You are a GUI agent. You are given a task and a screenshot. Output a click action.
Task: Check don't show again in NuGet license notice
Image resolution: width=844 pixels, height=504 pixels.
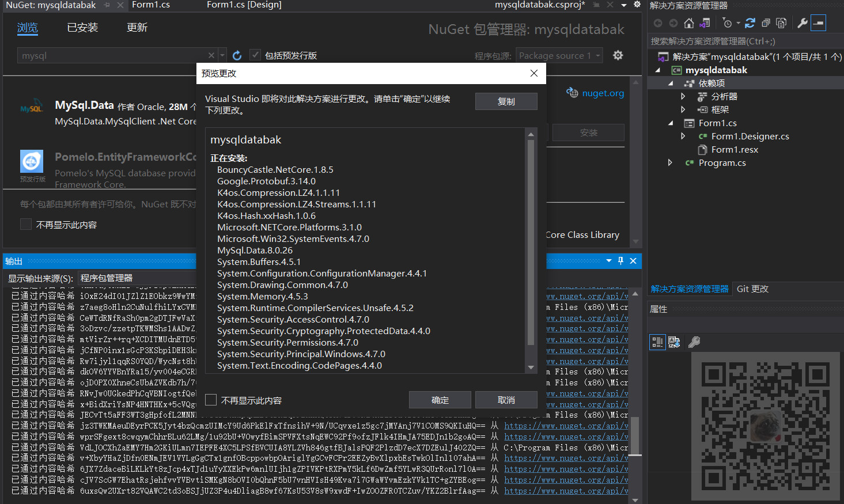[x=26, y=225]
